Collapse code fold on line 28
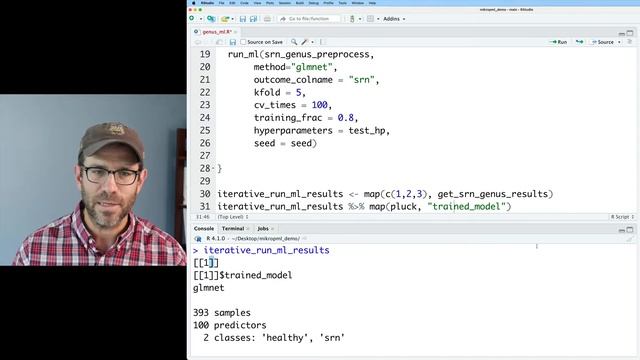 point(213,169)
